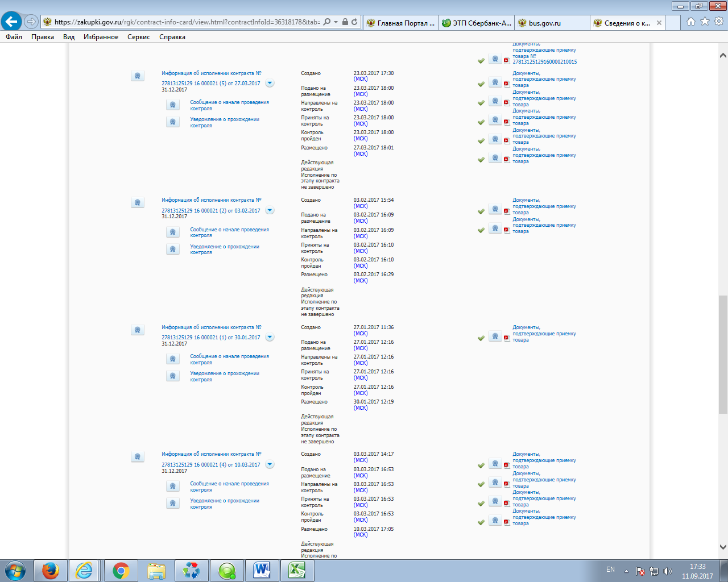Click the vertical scrollbar thumb
Image resolution: width=728 pixels, height=582 pixels.
[x=723, y=355]
